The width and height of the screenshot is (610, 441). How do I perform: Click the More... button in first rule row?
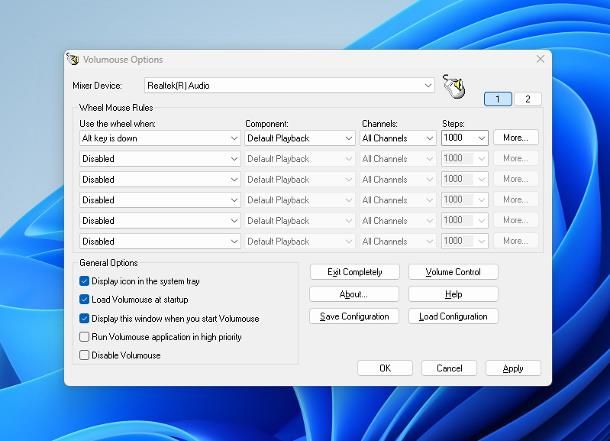click(515, 138)
